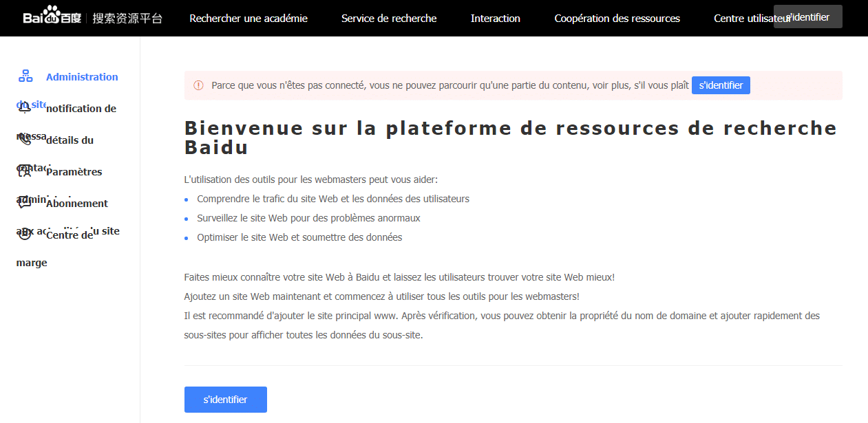Image resolution: width=868 pixels, height=423 pixels.
Task: Select the site administration sitemap icon
Action: tap(25, 76)
